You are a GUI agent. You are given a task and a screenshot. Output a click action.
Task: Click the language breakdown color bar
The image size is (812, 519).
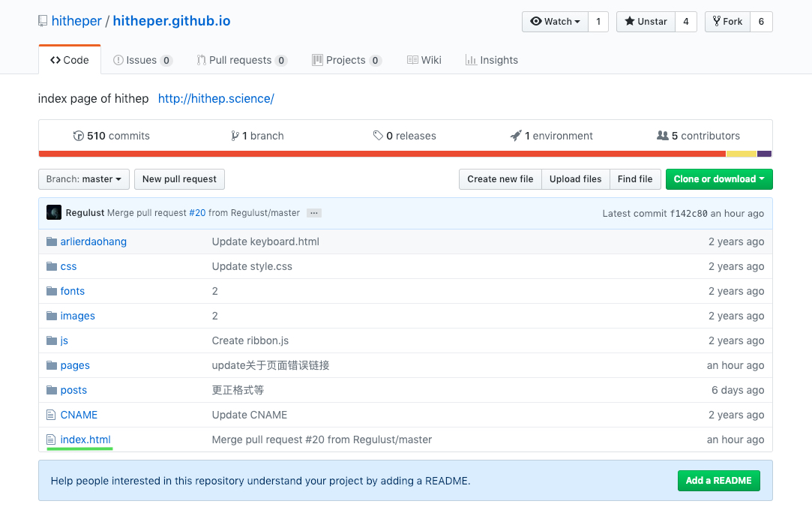tap(406, 154)
